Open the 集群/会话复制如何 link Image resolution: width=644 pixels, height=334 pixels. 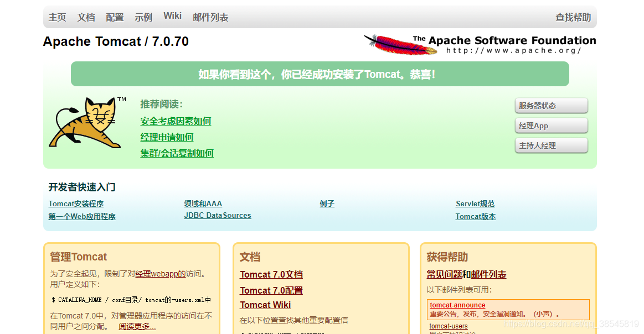tap(177, 153)
